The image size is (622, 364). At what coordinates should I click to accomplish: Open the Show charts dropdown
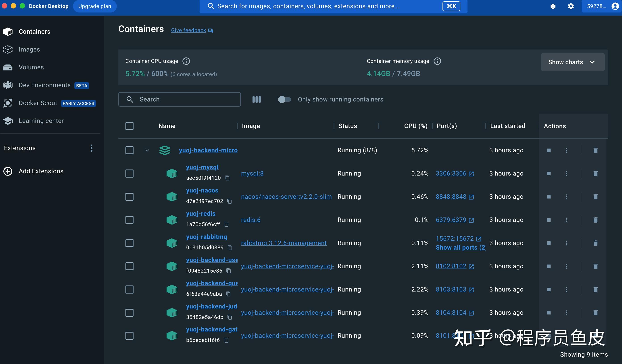[572, 62]
